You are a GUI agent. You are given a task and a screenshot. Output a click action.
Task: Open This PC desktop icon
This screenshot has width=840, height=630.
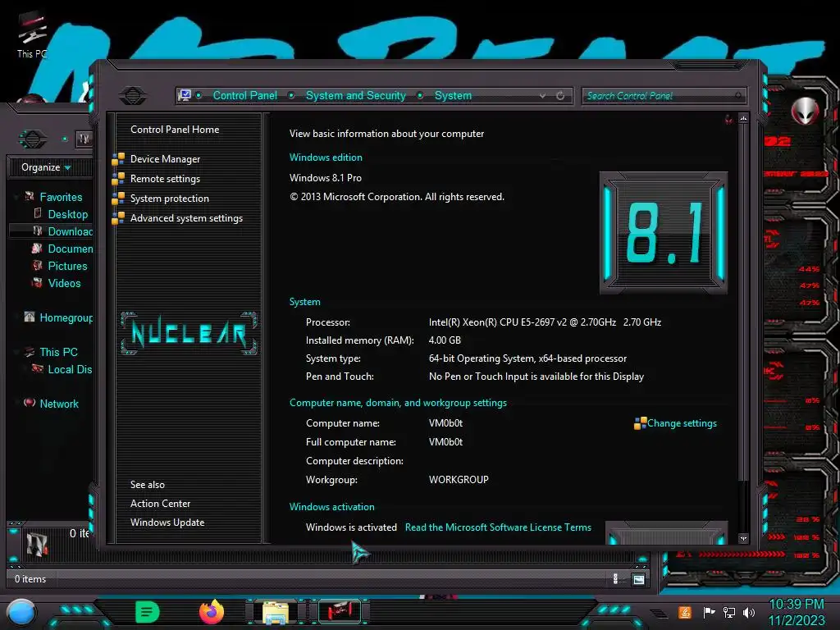pos(32,35)
